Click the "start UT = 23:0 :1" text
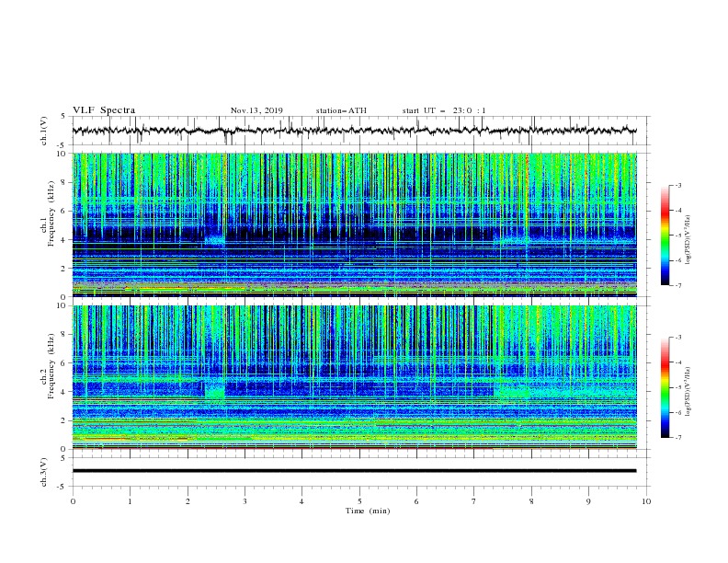This screenshot has height=563, width=728. [x=444, y=110]
